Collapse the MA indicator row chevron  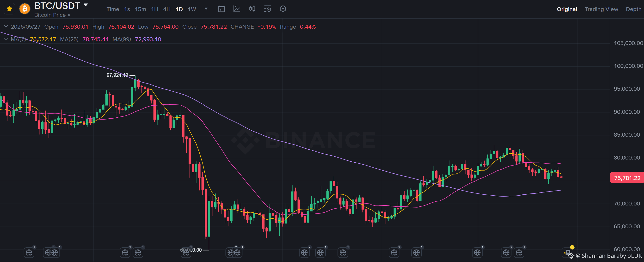(x=6, y=39)
